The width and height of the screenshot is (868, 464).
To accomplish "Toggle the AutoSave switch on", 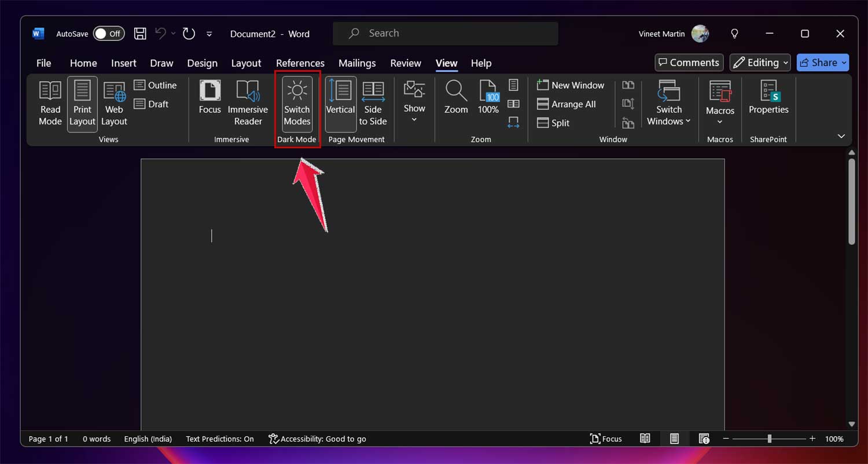I will [x=108, y=34].
